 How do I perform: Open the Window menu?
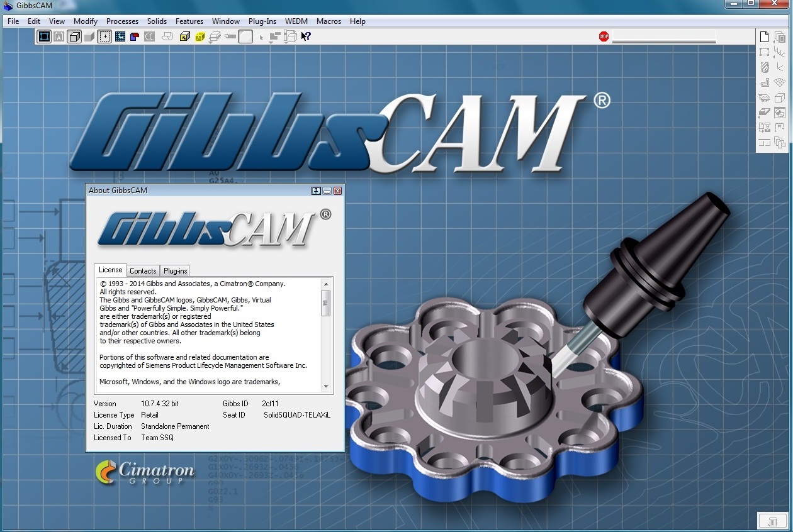[226, 21]
